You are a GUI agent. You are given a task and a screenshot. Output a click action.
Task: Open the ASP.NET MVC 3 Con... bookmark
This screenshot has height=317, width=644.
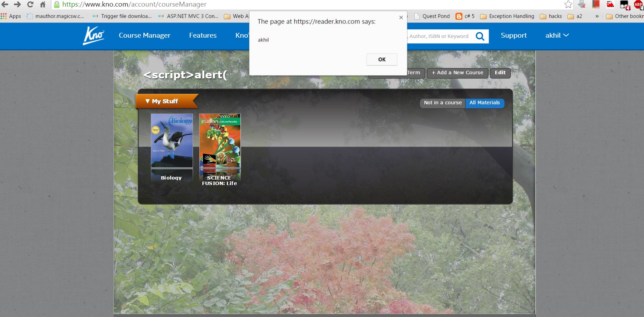(x=188, y=16)
